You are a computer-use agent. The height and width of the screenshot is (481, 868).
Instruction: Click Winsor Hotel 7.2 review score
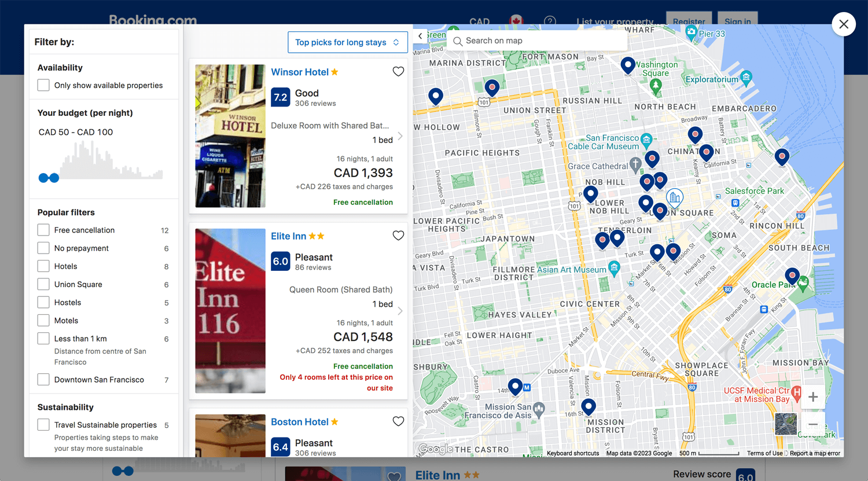281,97
